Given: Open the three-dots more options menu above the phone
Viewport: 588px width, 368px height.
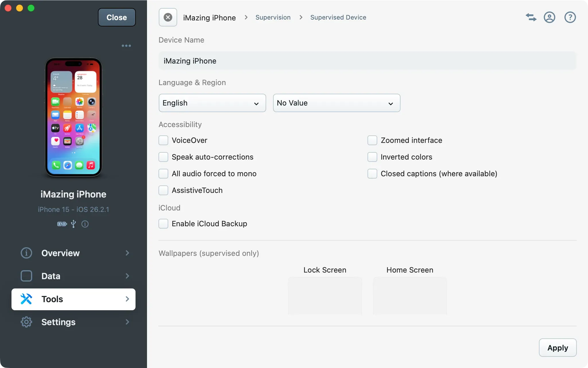Looking at the screenshot, I should click(x=126, y=45).
